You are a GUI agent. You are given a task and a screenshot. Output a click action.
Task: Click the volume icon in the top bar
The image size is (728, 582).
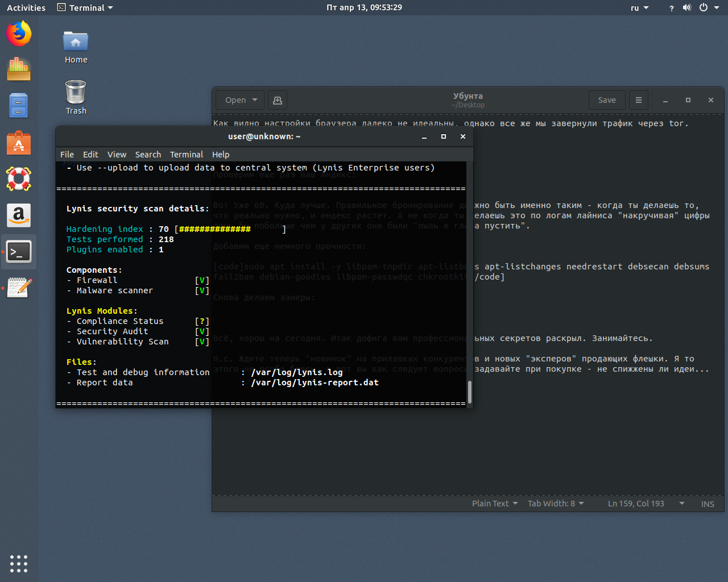click(687, 7)
